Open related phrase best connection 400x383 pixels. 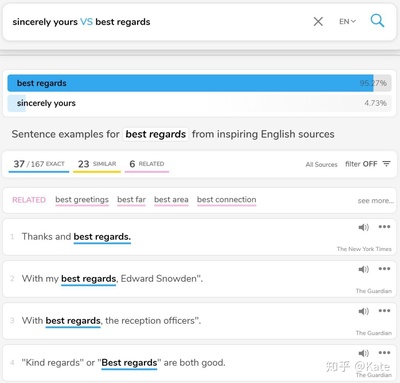pos(227,200)
